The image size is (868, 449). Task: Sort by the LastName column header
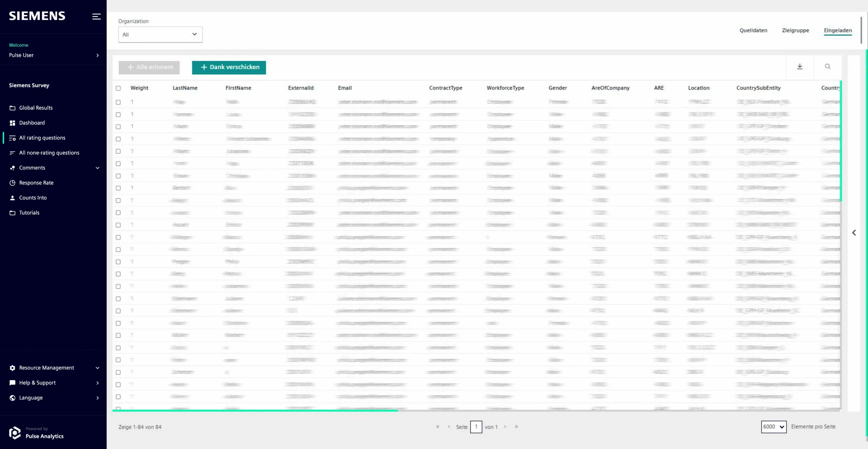(x=185, y=88)
